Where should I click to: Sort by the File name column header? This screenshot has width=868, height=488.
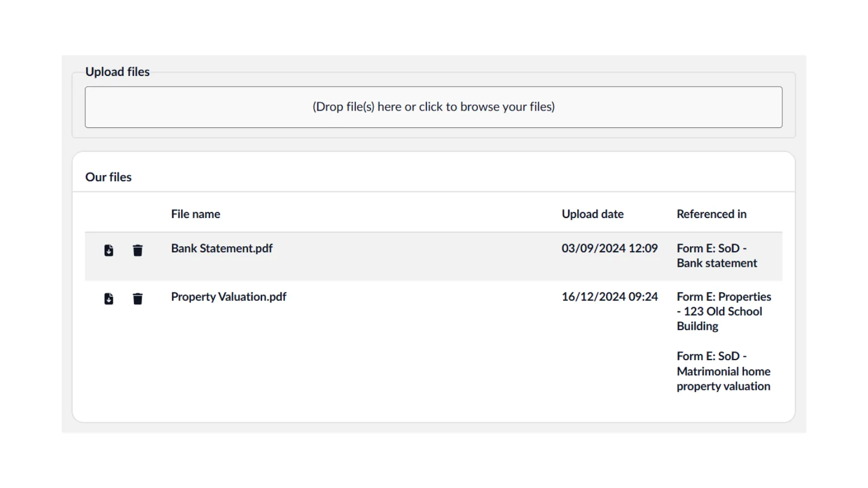pos(195,214)
